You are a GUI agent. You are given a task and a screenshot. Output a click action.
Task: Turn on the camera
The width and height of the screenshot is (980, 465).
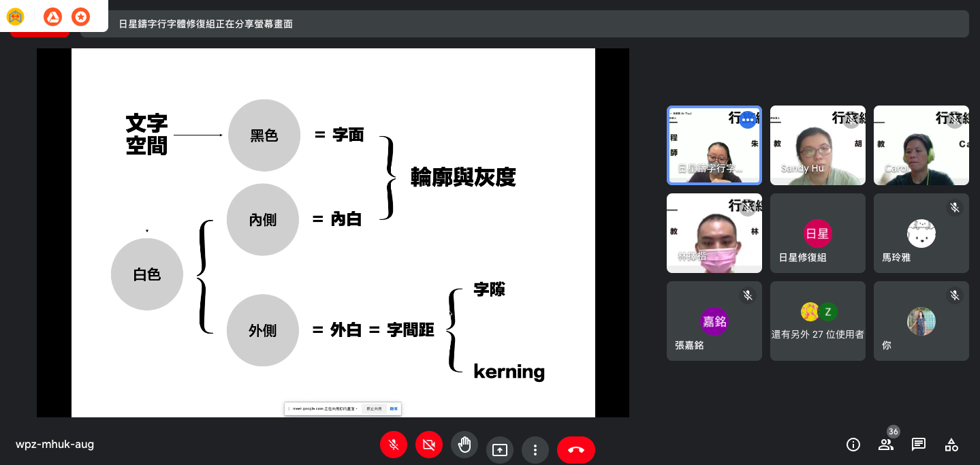click(x=428, y=445)
